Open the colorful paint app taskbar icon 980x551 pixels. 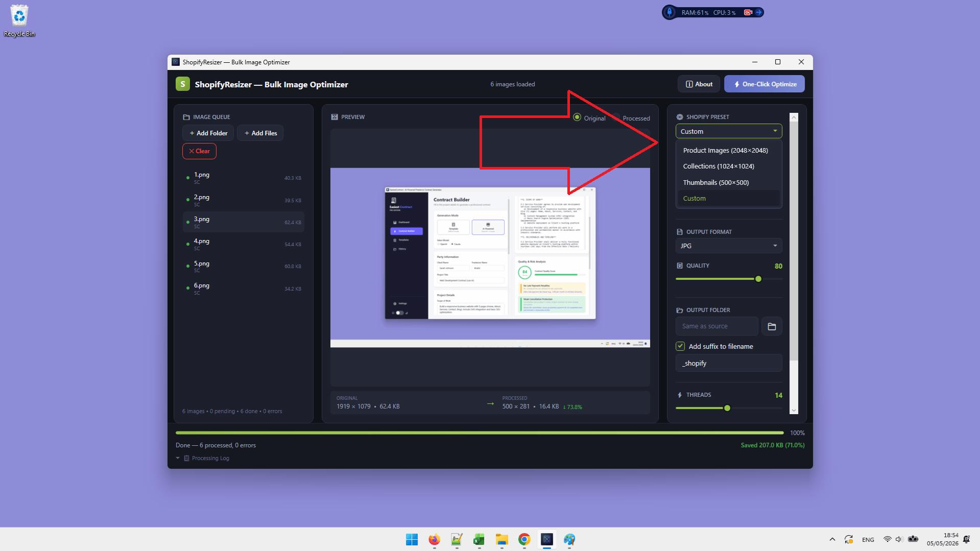pyautogui.click(x=569, y=539)
